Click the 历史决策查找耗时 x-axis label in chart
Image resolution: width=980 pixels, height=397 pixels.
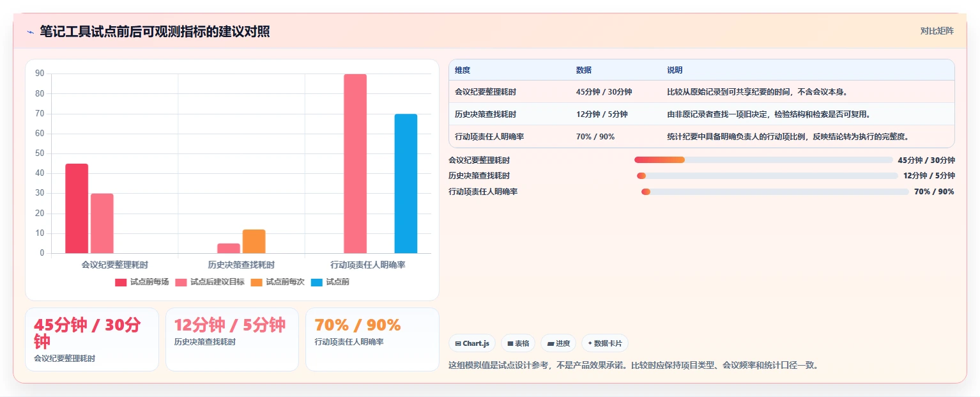pyautogui.click(x=241, y=264)
